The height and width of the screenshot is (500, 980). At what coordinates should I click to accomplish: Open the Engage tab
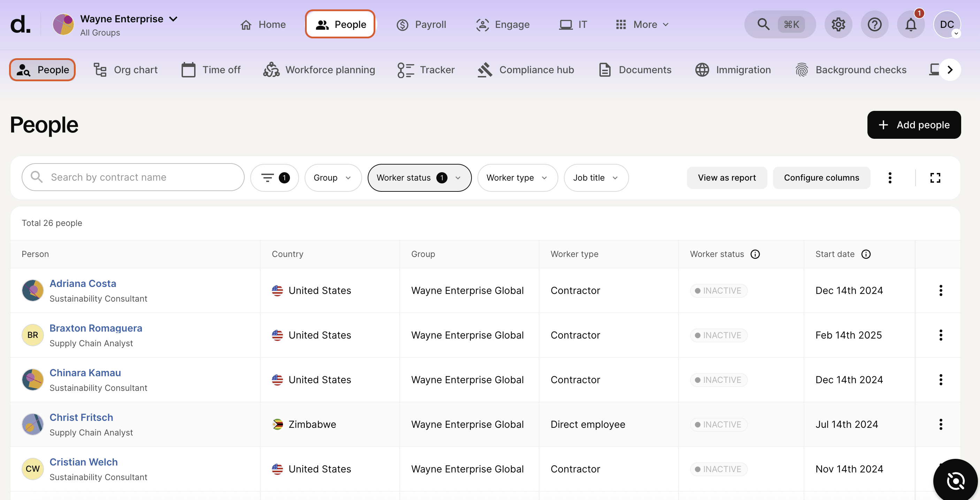pos(503,24)
